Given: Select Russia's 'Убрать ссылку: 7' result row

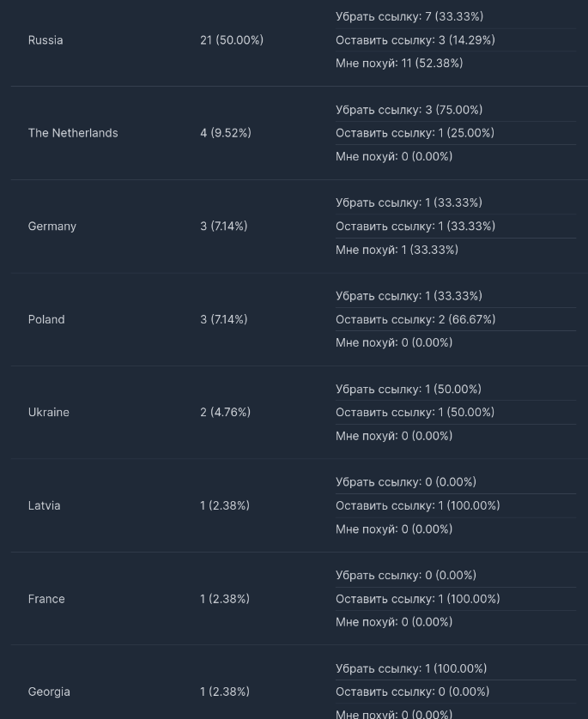Looking at the screenshot, I should [409, 16].
